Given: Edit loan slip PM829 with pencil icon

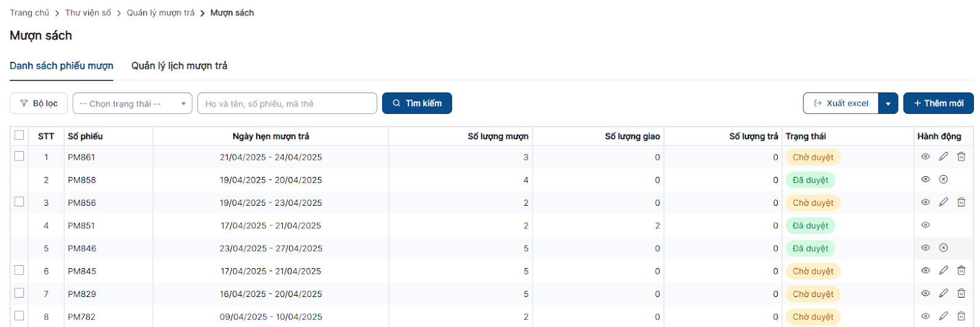Looking at the screenshot, I should coord(943,293).
